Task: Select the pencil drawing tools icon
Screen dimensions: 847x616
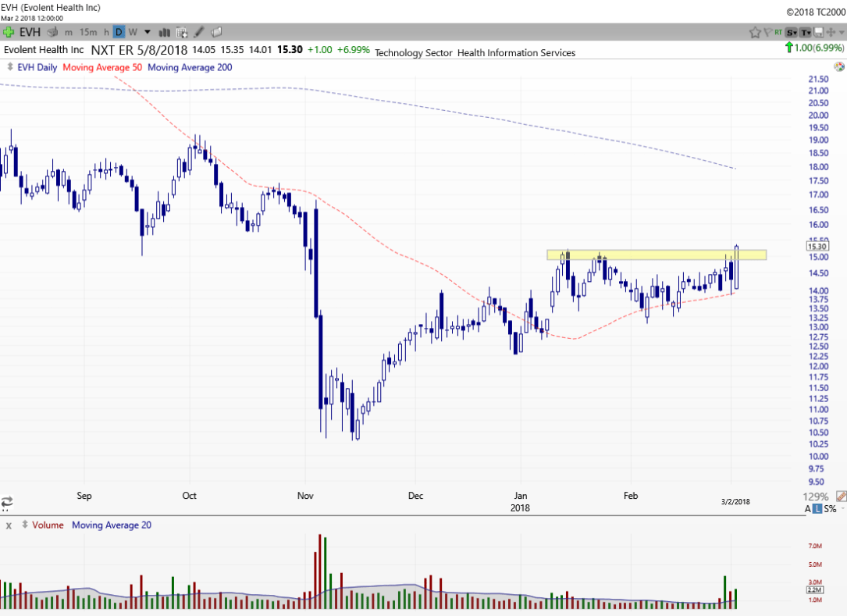Action: point(199,32)
